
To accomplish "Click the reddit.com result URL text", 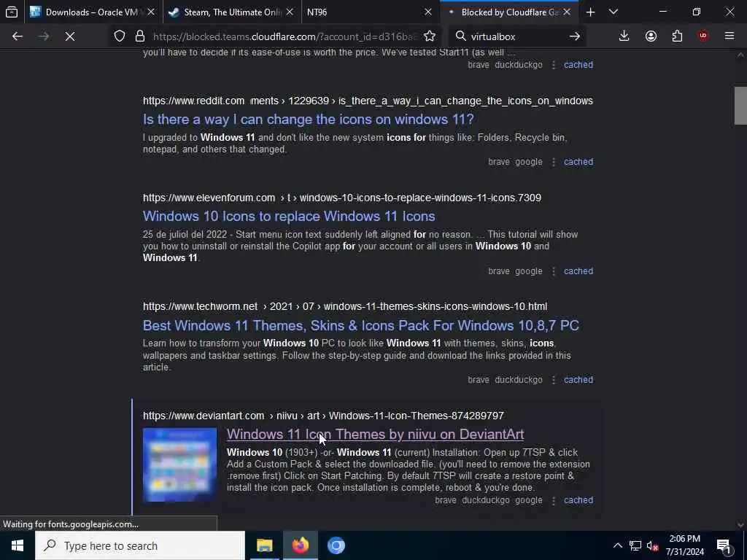I will click(x=368, y=101).
